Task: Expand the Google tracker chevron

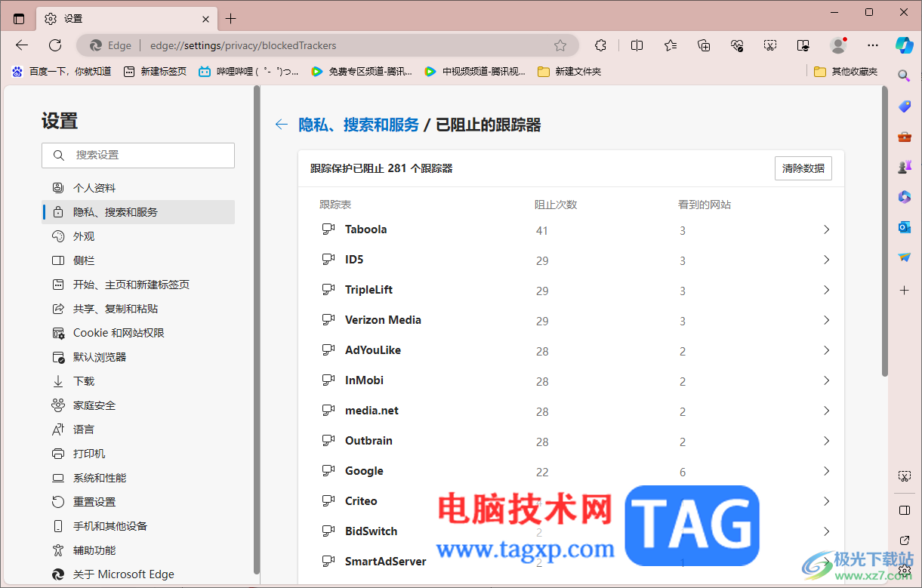Action: coord(826,471)
